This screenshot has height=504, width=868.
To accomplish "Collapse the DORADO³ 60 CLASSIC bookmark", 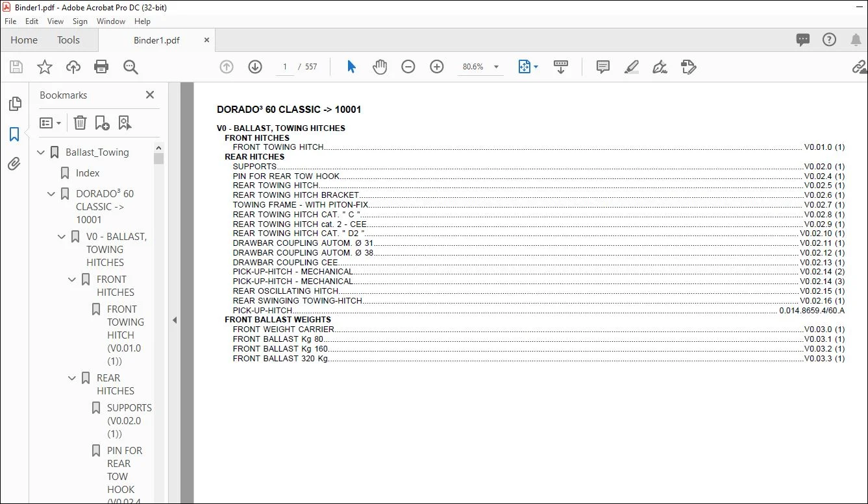I will tap(52, 194).
